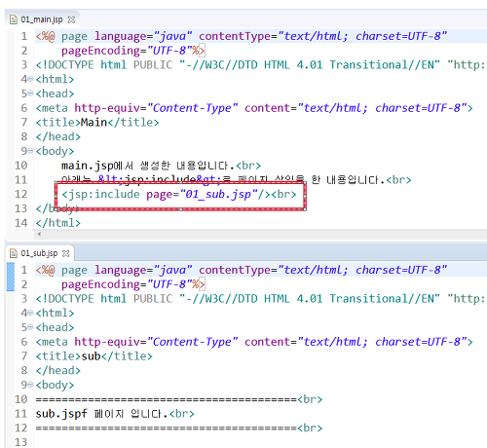Close the 01_sub.jsp tab
Viewport: 487px width, 448px height.
66,253
